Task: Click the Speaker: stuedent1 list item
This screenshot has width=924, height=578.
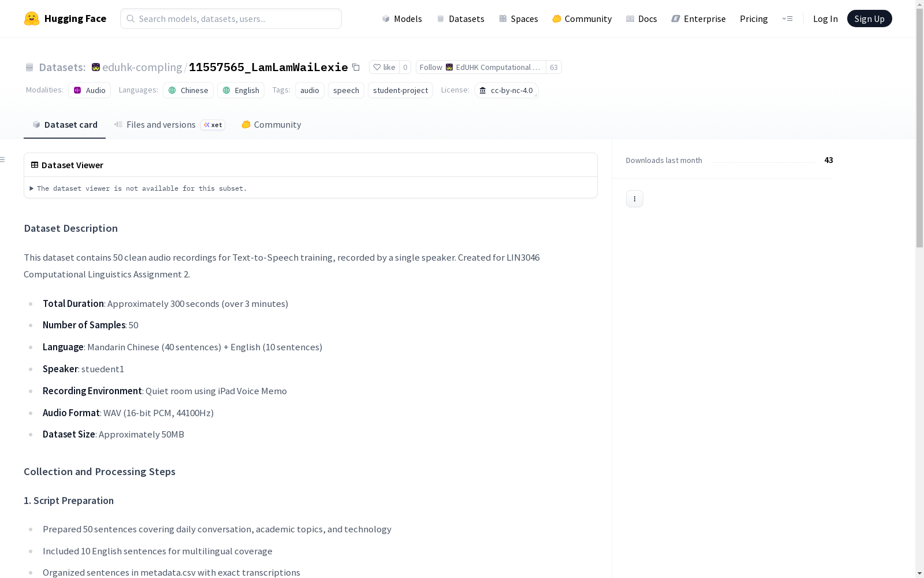Action: coord(83,369)
